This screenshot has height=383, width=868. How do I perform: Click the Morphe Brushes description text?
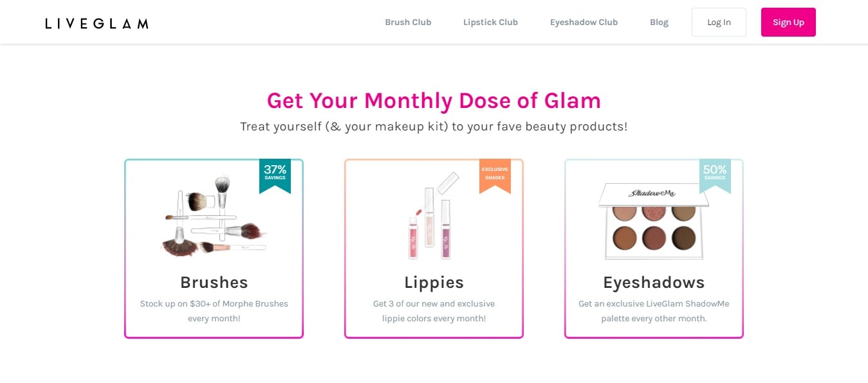coord(214,311)
